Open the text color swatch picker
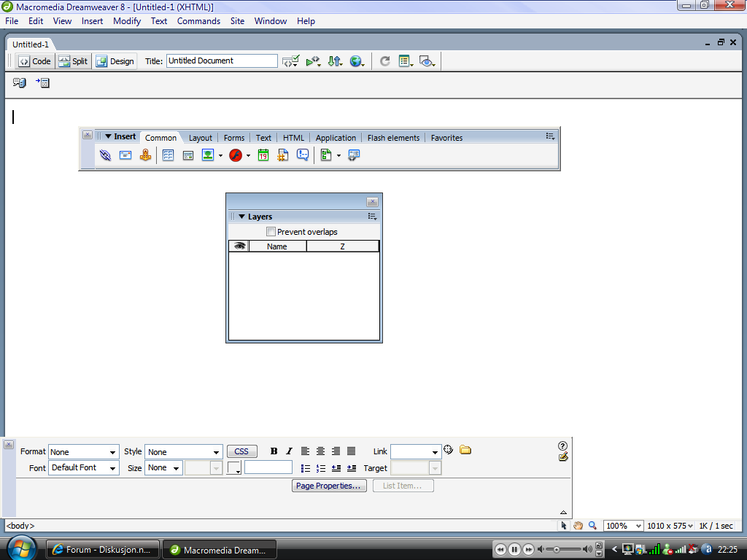 pos(234,468)
